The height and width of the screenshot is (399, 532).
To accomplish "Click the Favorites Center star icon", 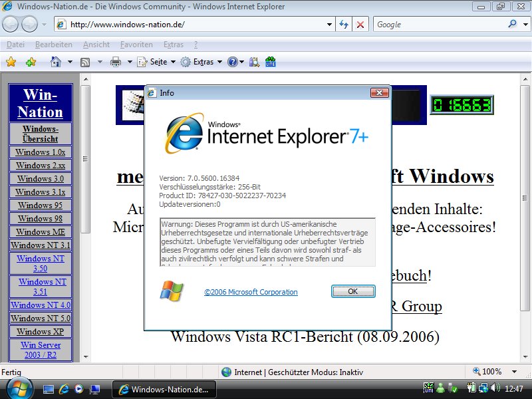I will (x=11, y=62).
